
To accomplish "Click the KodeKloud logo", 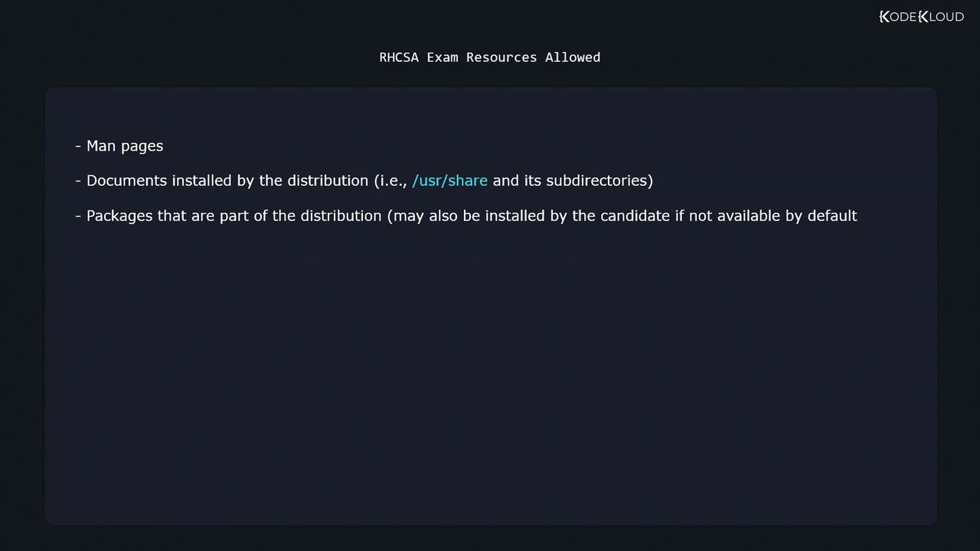I will pyautogui.click(x=921, y=17).
